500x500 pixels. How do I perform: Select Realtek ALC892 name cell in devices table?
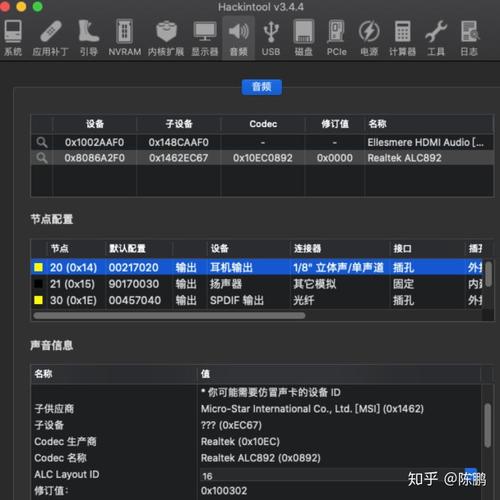pos(404,158)
